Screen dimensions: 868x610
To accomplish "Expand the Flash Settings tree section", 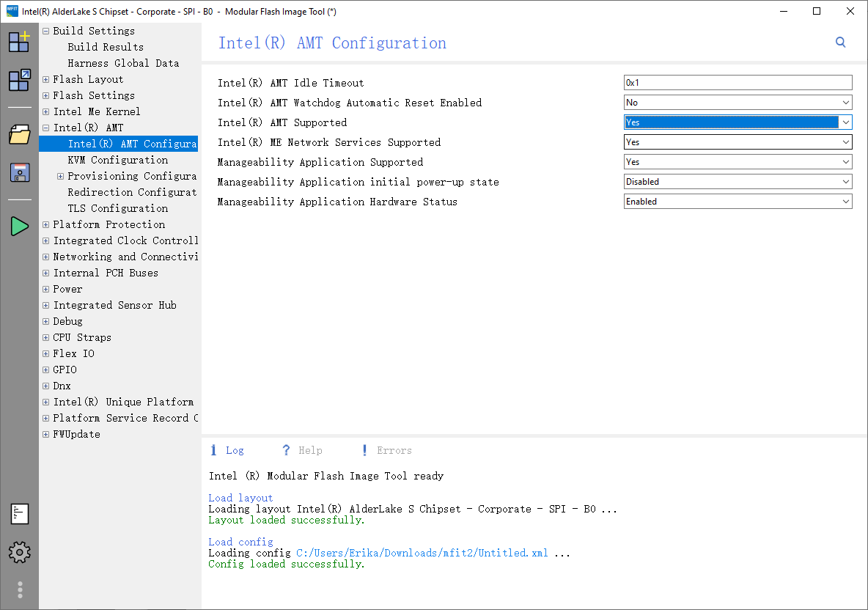I will point(45,95).
